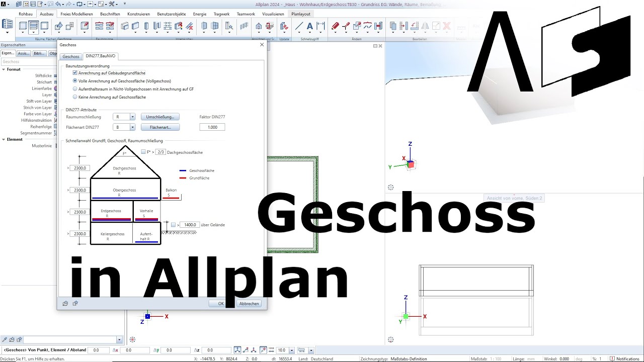Toggle the über Gelände checkbox

click(173, 225)
